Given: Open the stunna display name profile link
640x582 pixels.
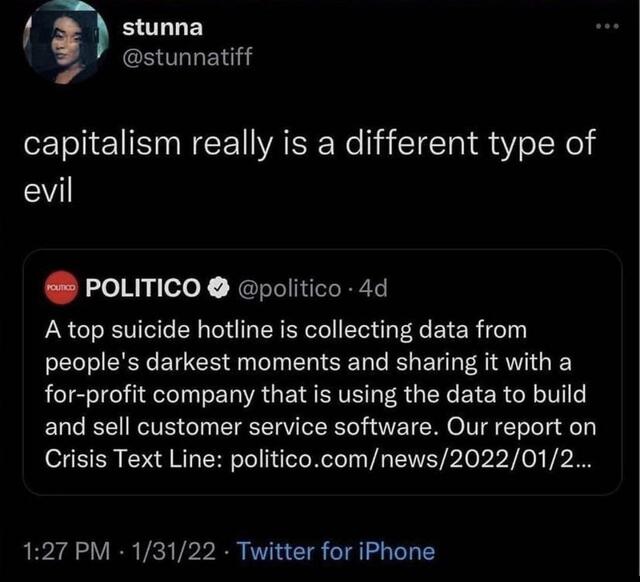Looking at the screenshot, I should click(x=162, y=29).
